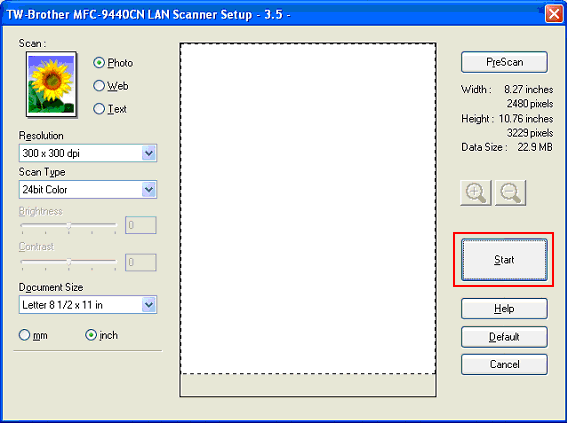Select the inch unit radio button
The width and height of the screenshot is (567, 423).
[x=91, y=335]
